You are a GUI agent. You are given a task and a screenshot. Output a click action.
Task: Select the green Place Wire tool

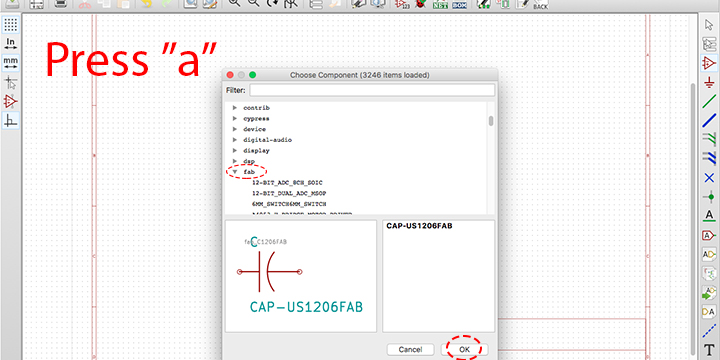point(709,101)
